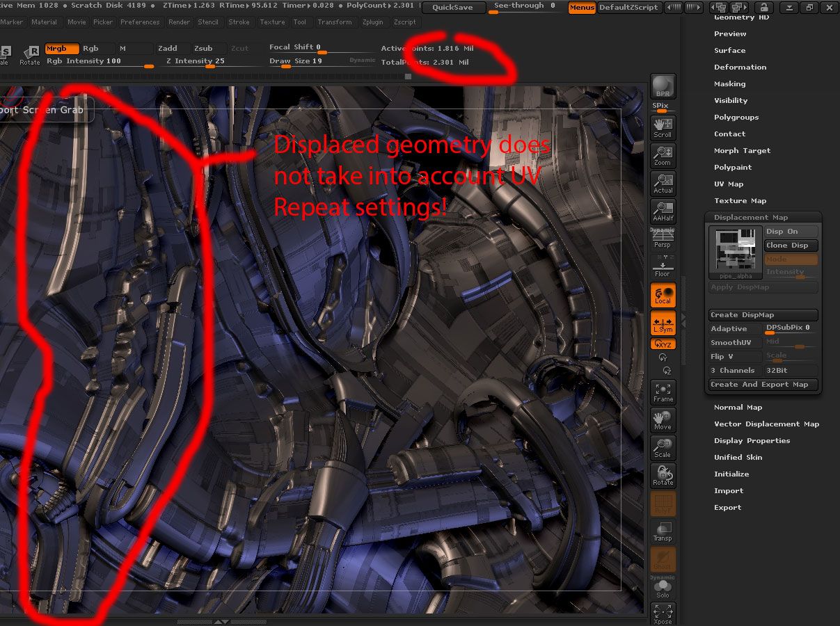
Task: Select the Rotate canvas icon
Action: (x=662, y=476)
